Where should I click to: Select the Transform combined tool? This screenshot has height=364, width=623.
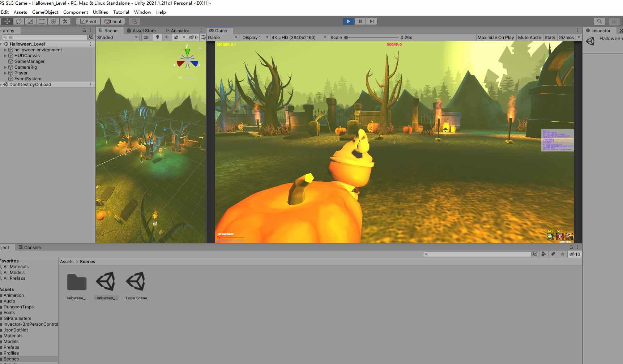[54, 21]
